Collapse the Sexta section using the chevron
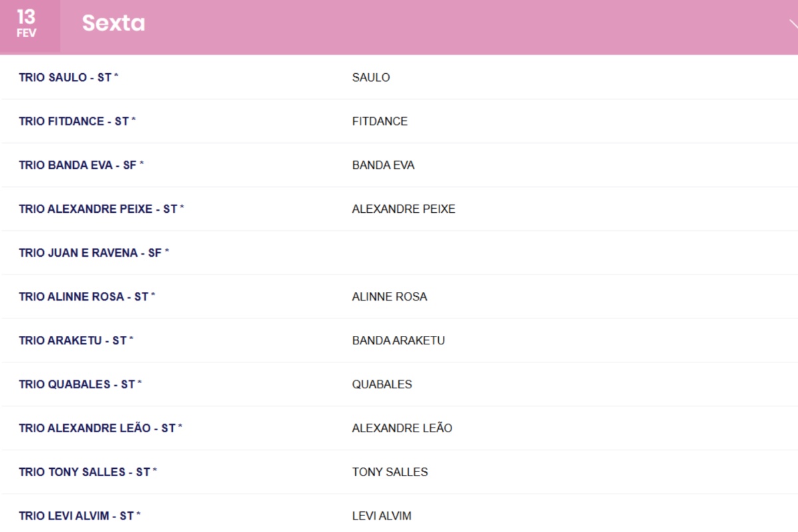This screenshot has width=798, height=532. 793,25
